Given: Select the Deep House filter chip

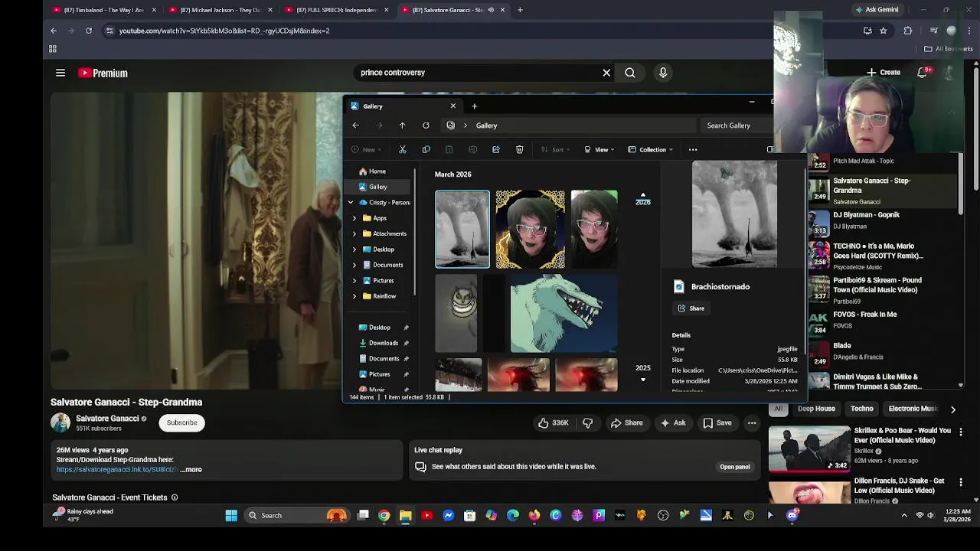Looking at the screenshot, I should pyautogui.click(x=816, y=409).
